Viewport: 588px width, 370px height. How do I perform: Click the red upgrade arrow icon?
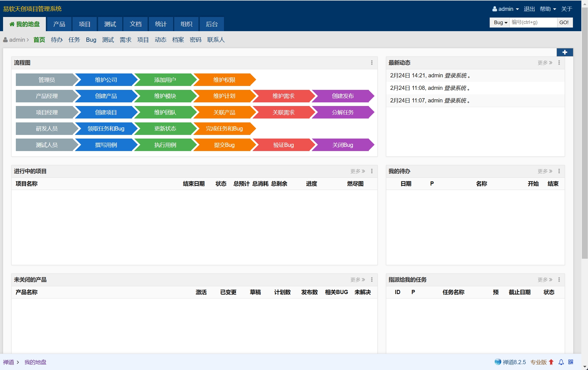pyautogui.click(x=551, y=362)
